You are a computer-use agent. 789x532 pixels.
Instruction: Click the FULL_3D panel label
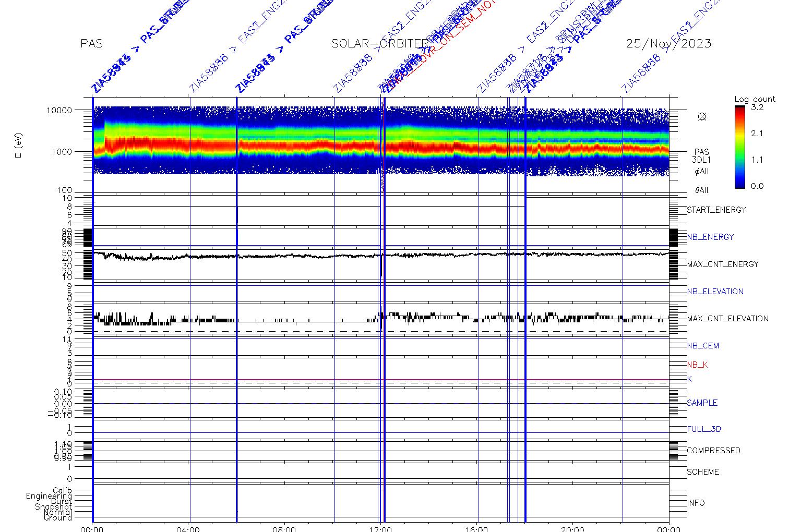pyautogui.click(x=703, y=429)
